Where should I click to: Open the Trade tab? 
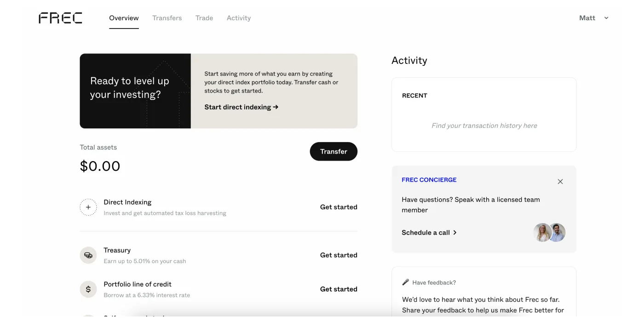point(204,18)
